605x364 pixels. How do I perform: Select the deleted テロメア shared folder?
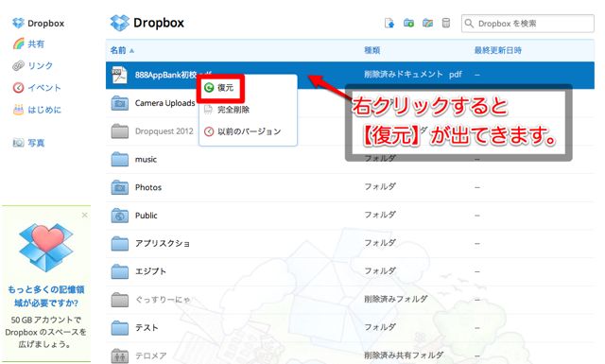click(150, 355)
